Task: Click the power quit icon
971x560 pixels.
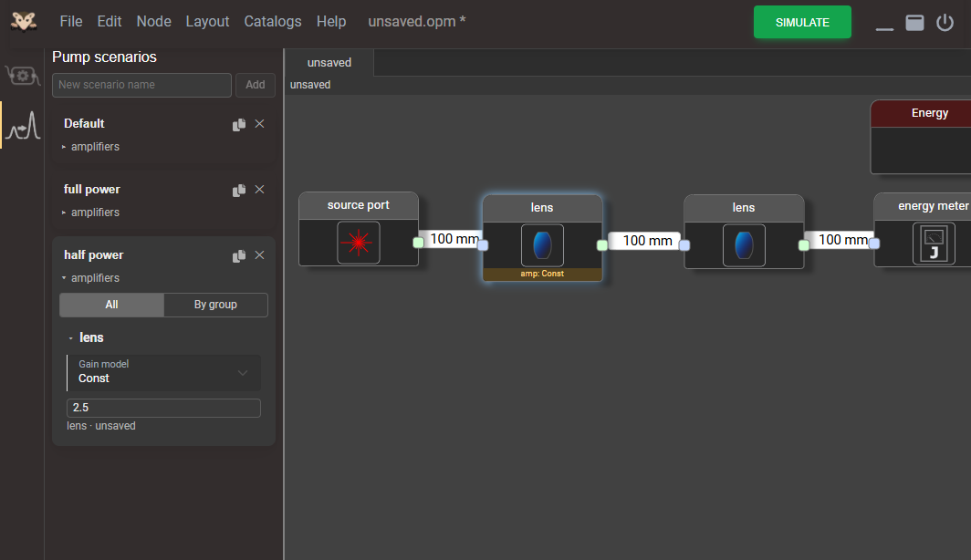Action: pos(945,22)
